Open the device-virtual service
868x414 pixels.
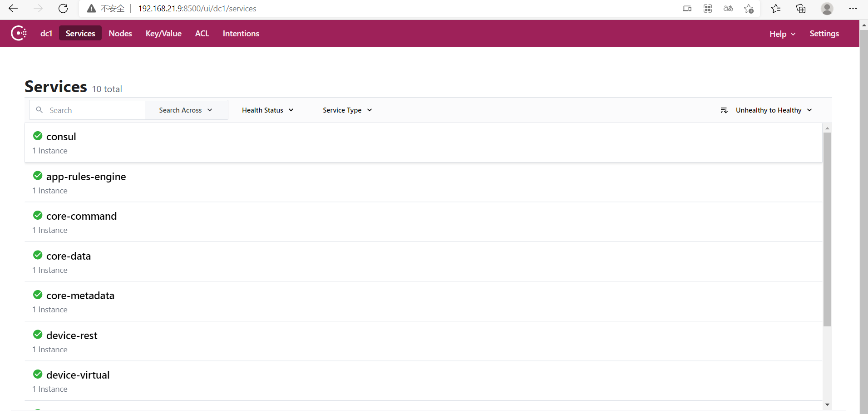click(423, 381)
